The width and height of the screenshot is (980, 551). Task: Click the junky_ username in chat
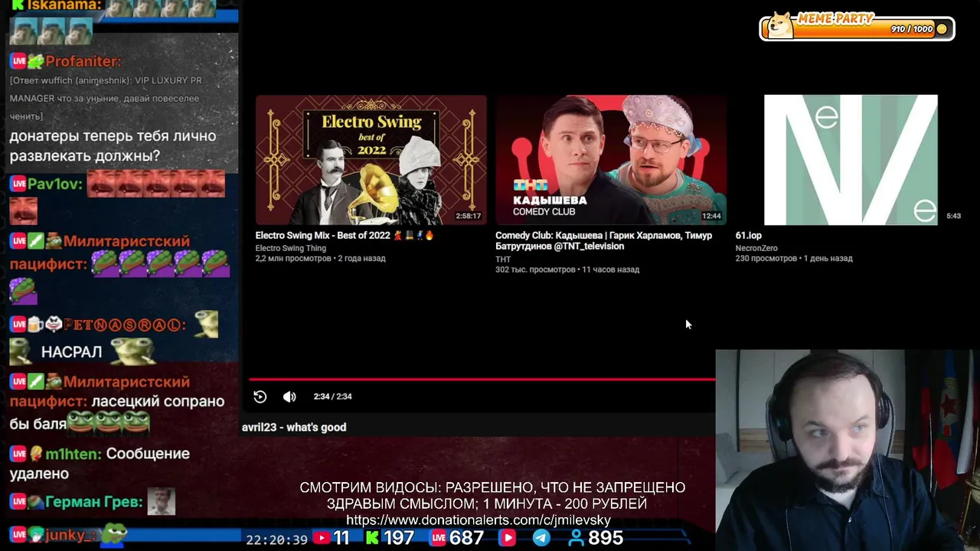[x=70, y=535]
